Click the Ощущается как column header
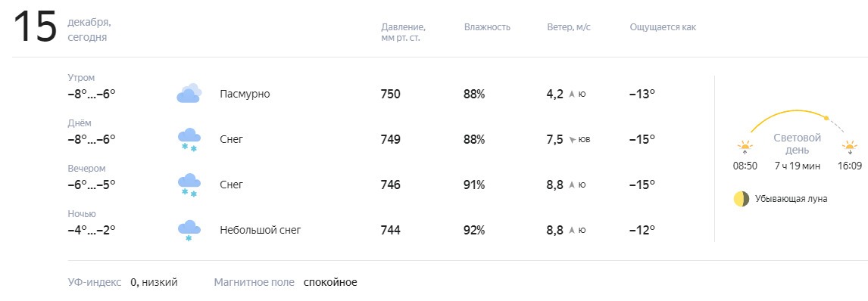This screenshot has width=868, height=301. [663, 27]
